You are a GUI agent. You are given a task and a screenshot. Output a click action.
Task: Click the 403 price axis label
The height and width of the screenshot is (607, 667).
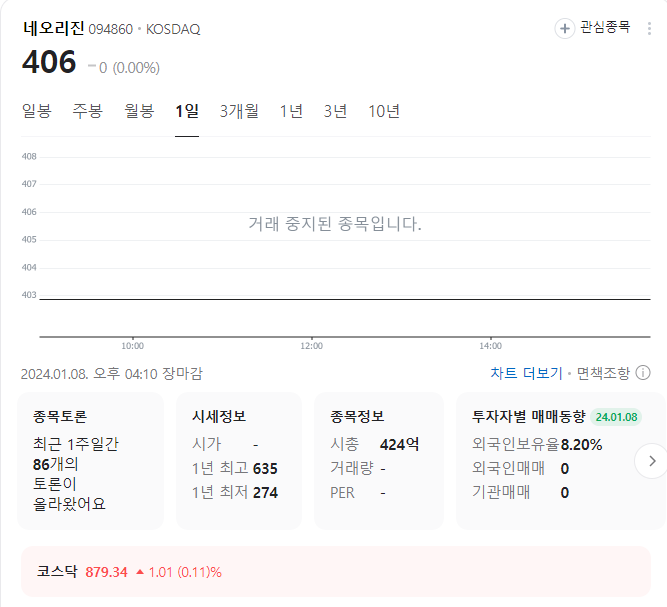tap(29, 295)
